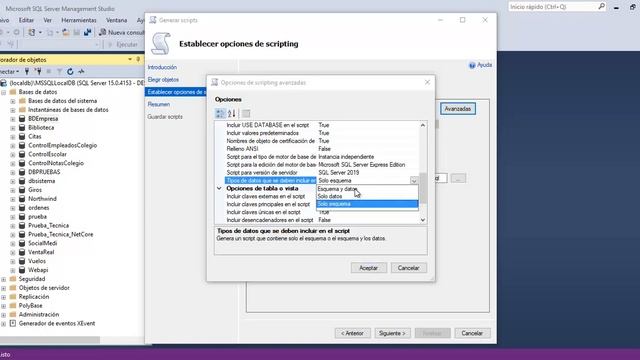
Task: Click the options list scroll-down arrow
Action: (x=423, y=220)
